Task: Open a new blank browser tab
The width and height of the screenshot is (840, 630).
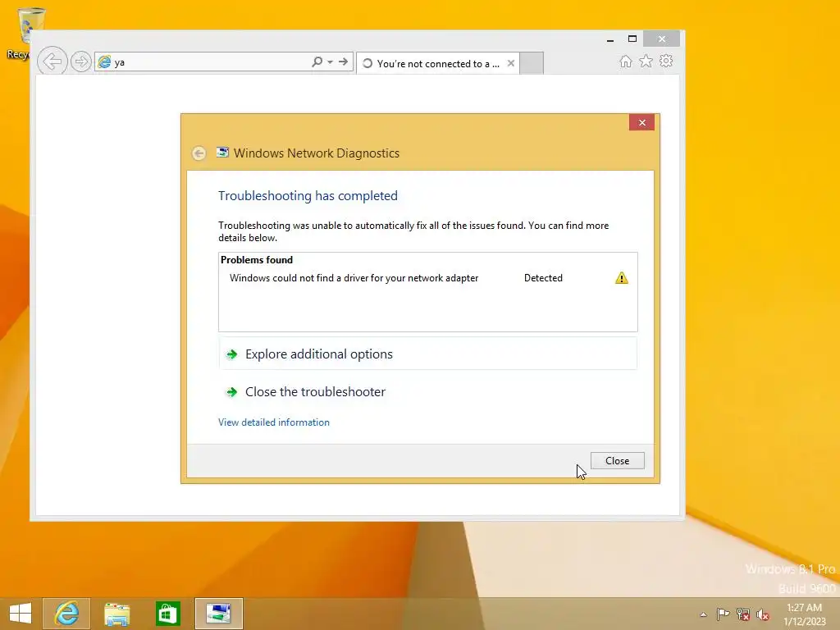Action: [x=532, y=63]
